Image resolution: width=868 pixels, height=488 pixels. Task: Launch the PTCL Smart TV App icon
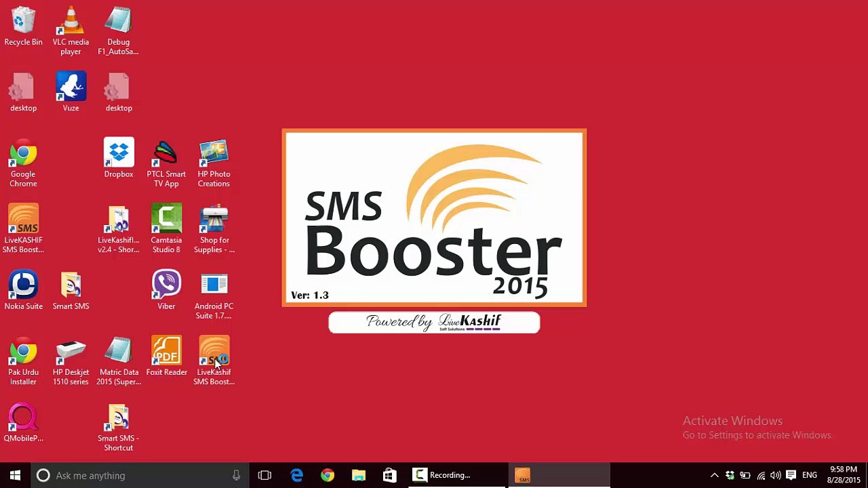[x=166, y=163]
